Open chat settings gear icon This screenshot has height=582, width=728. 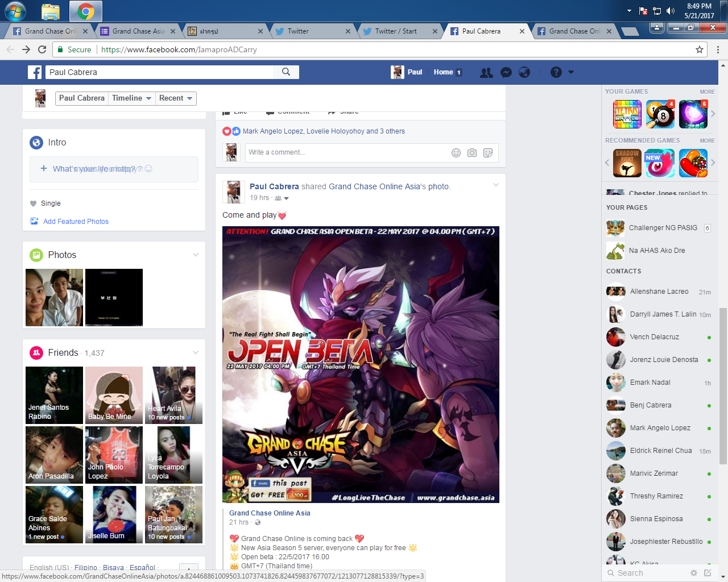(694, 573)
